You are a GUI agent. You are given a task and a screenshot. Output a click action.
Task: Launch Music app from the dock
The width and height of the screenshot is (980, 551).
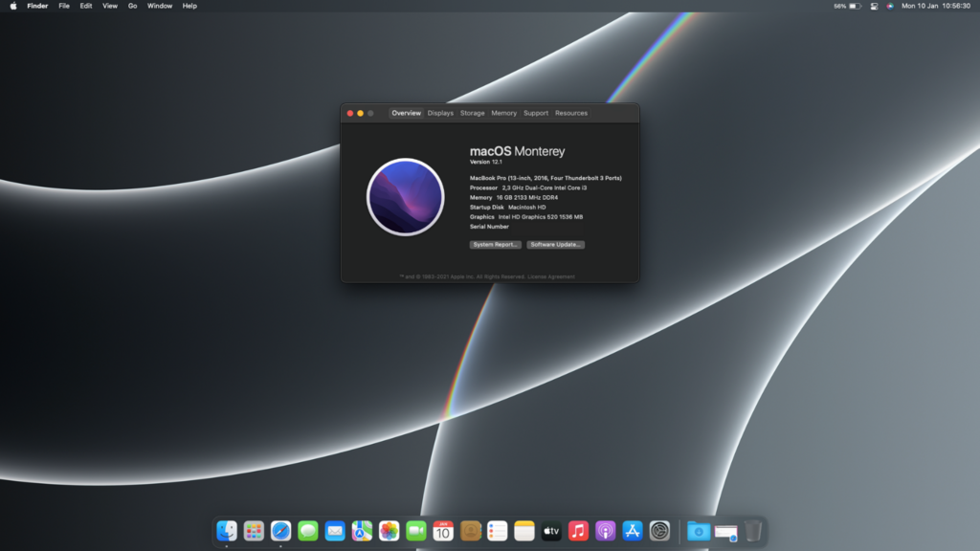(x=578, y=531)
